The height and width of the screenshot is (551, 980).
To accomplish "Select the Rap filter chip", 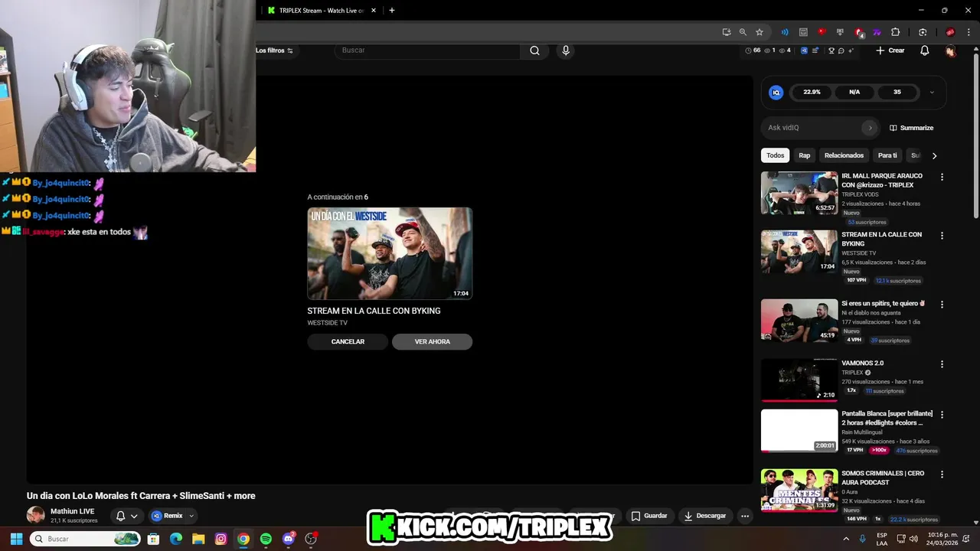I will point(805,155).
